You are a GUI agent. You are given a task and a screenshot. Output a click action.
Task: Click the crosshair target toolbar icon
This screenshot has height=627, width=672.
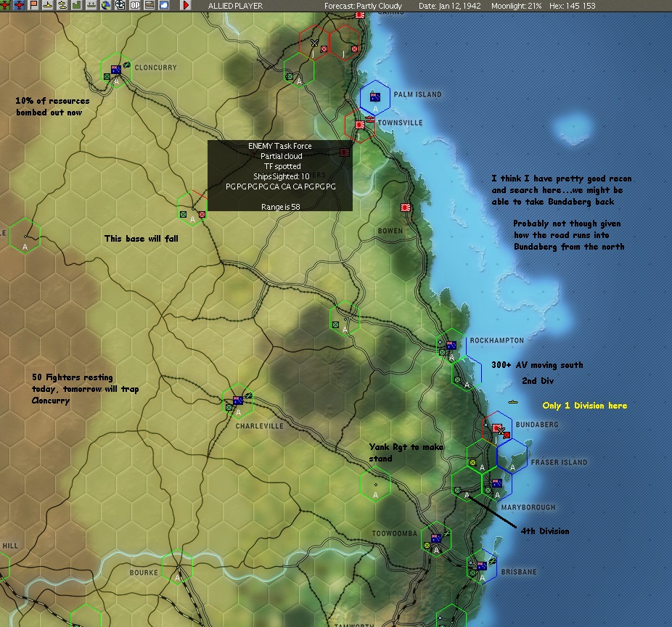(120, 5)
